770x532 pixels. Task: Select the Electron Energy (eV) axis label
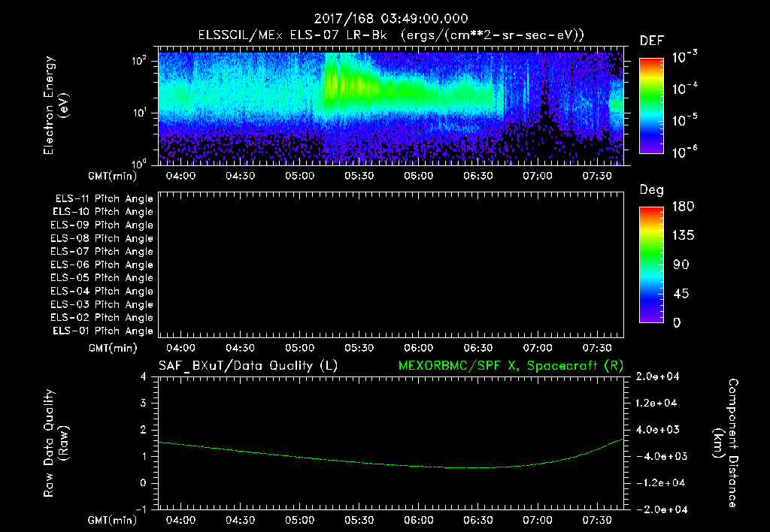click(x=56, y=105)
